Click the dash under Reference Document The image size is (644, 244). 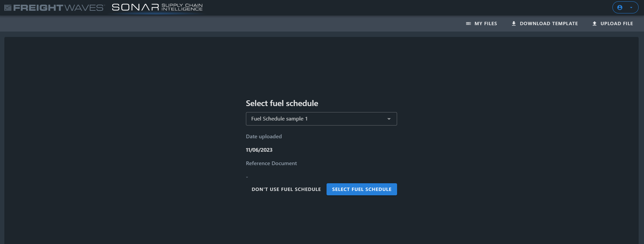247,177
